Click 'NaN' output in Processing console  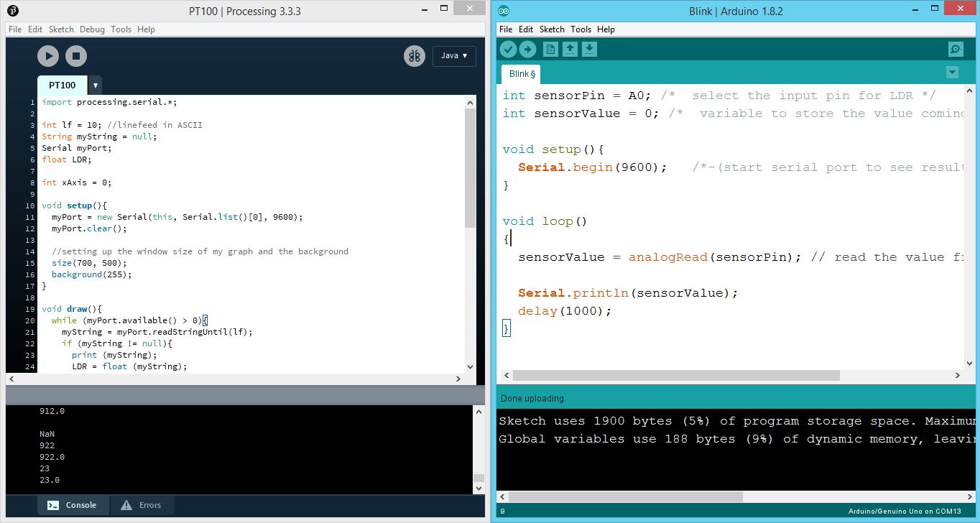(47, 434)
